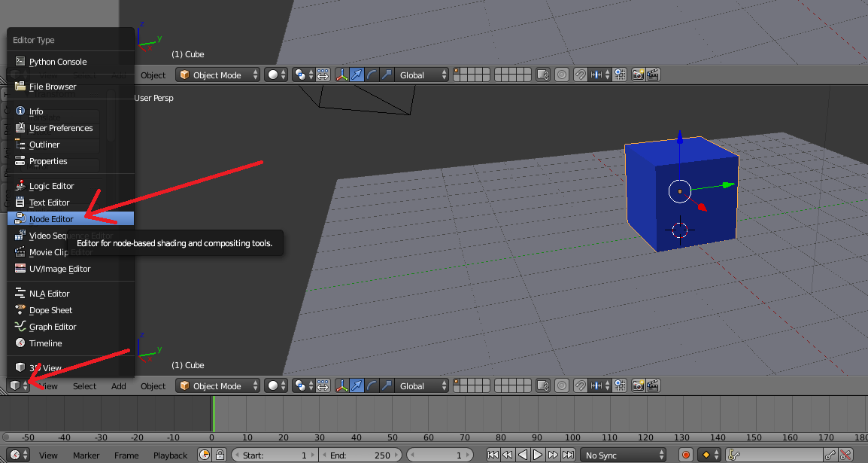Image resolution: width=868 pixels, height=463 pixels.
Task: Enable snap magnet in lower header
Action: (x=580, y=385)
